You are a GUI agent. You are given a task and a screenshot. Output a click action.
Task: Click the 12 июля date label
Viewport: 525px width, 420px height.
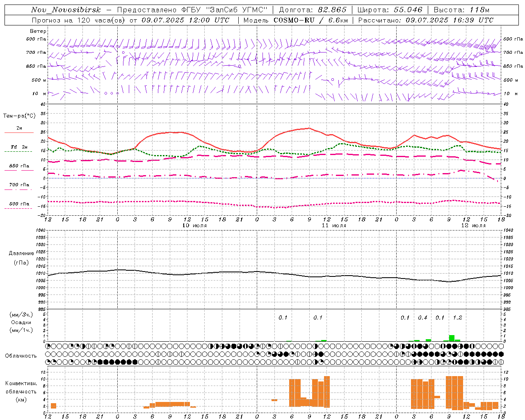473,226
